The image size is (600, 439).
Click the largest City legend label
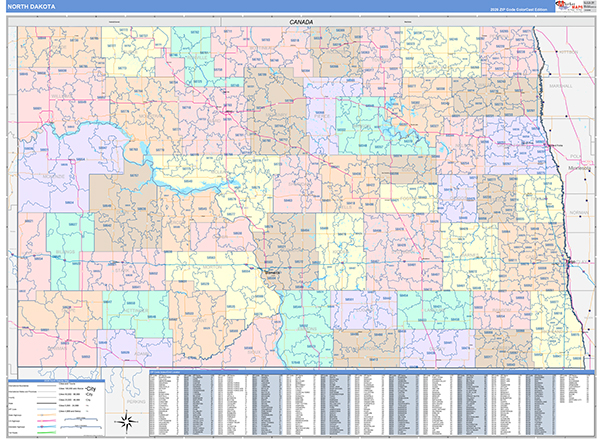point(91,388)
